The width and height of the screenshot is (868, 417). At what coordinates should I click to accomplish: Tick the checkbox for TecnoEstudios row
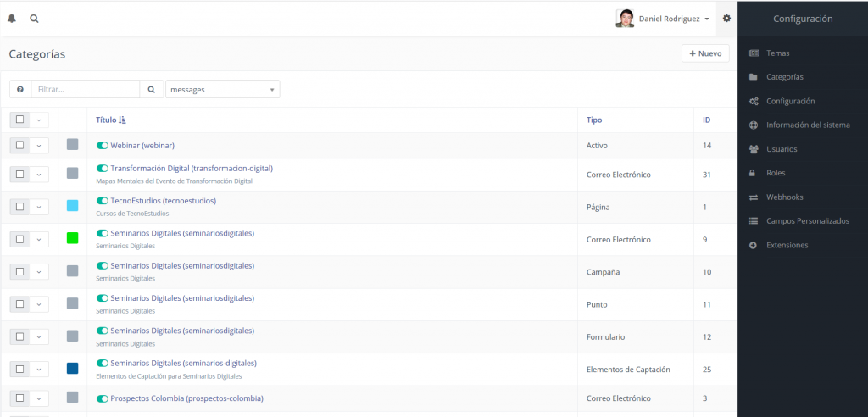(x=19, y=206)
